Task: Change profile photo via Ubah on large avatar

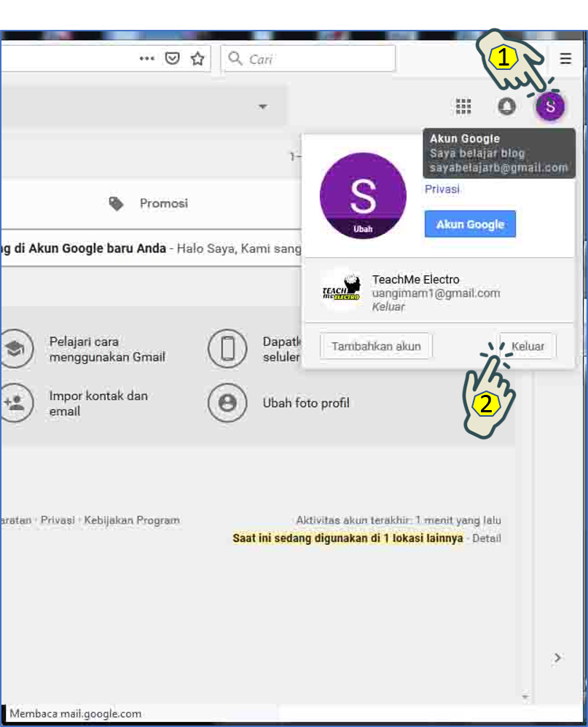Action: [363, 229]
